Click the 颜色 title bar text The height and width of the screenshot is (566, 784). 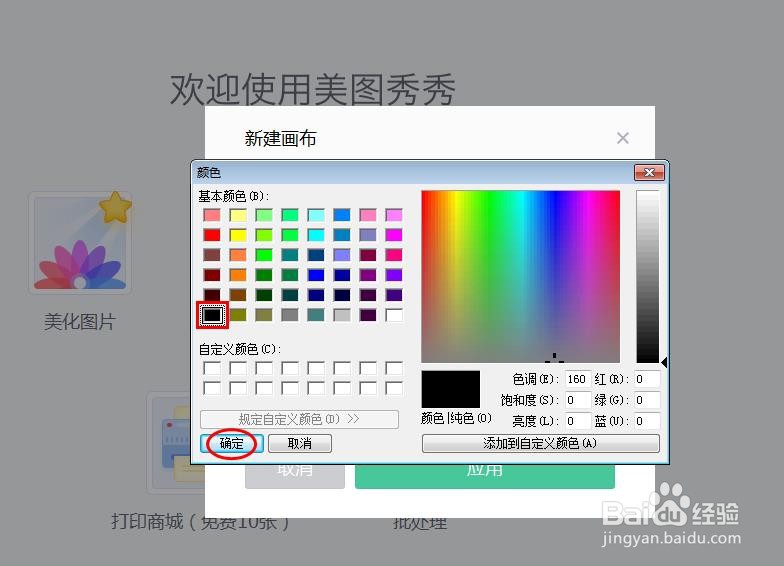click(x=208, y=172)
